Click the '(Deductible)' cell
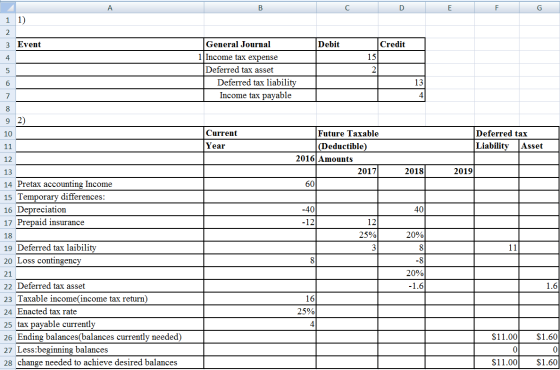The width and height of the screenshot is (560, 370). (395, 146)
